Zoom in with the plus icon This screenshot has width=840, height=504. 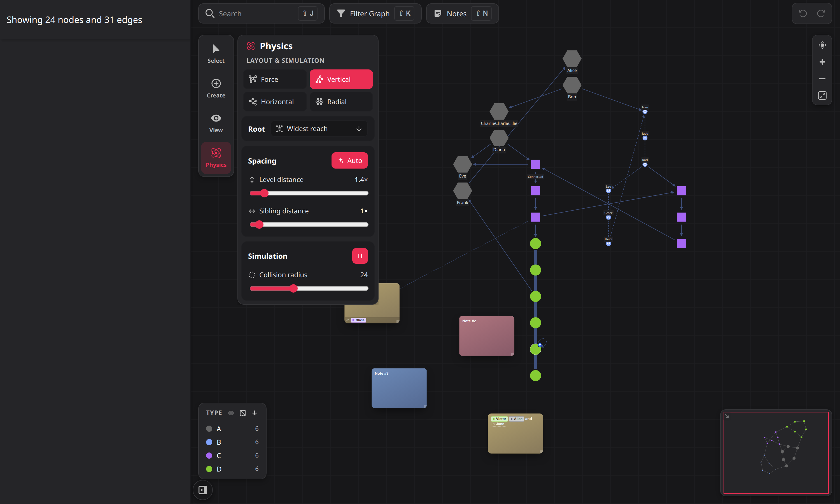click(822, 62)
